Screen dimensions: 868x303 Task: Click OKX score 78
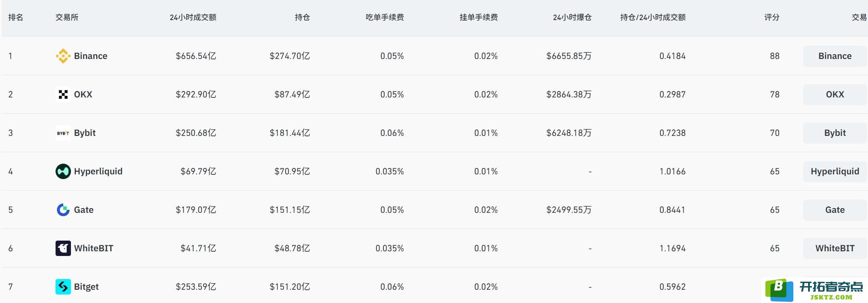[x=775, y=94]
